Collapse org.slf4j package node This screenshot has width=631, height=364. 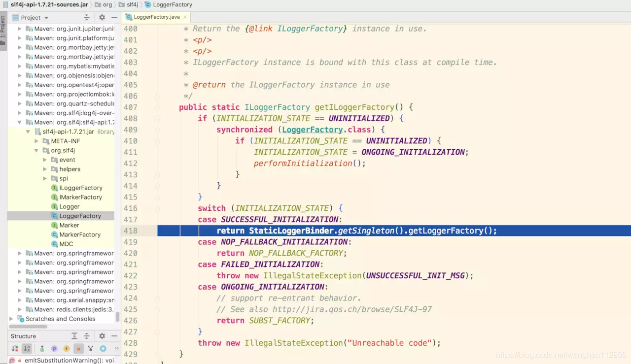coord(36,150)
